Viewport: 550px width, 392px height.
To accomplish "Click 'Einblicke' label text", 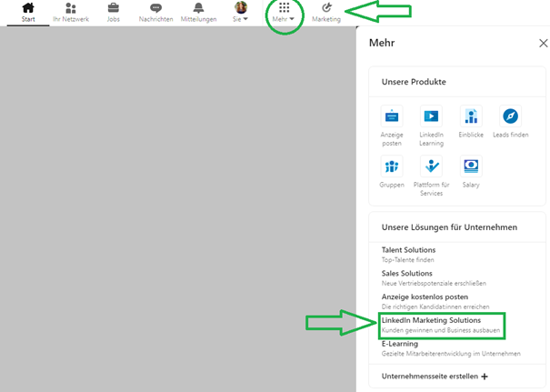I will pos(471,135).
